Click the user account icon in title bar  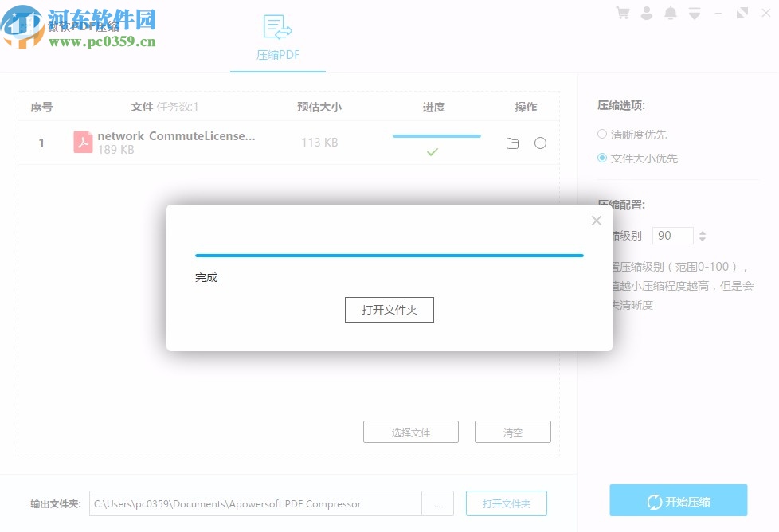tap(647, 13)
